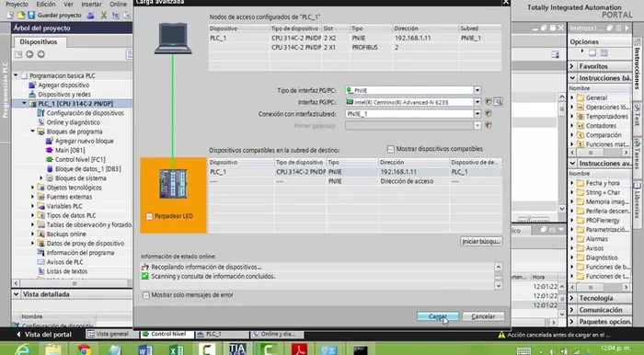Screen dimensions: 644x355
Task: Open the Online menu
Action: click(119, 4)
